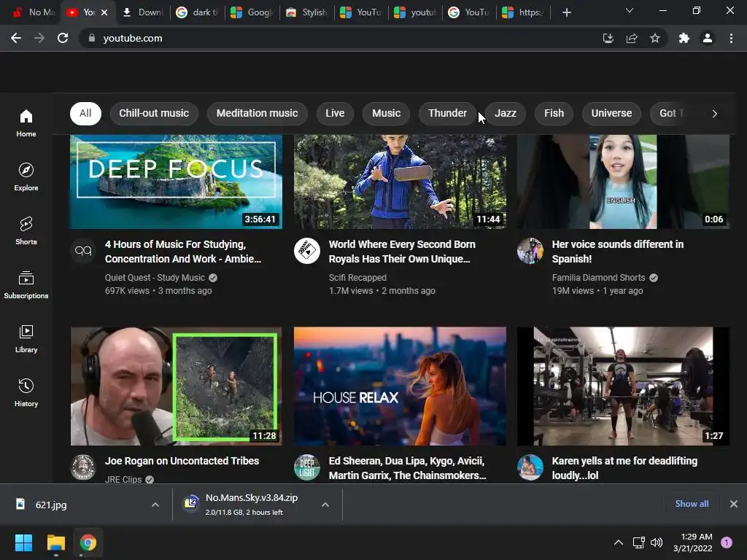Open the Windows Start menu
This screenshot has height=560, width=747.
(x=23, y=542)
